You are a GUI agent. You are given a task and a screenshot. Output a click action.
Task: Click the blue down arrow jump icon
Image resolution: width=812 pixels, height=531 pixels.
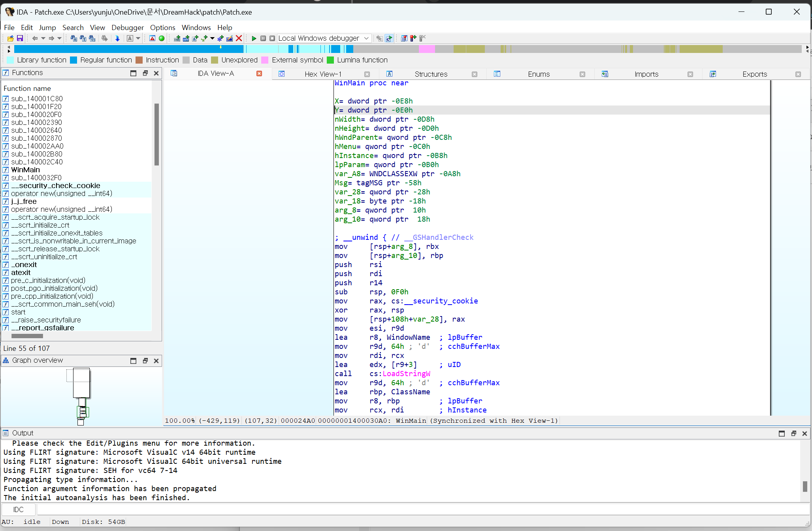(117, 38)
